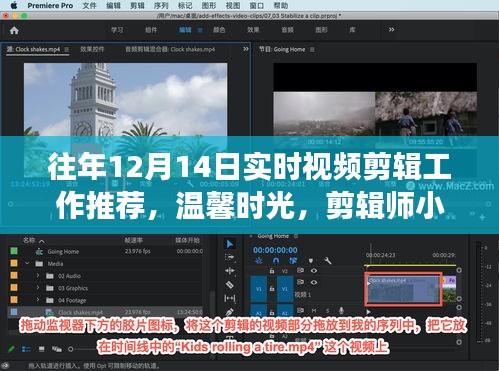
Task: Toggle the V1 track lock
Action: pos(272,288)
